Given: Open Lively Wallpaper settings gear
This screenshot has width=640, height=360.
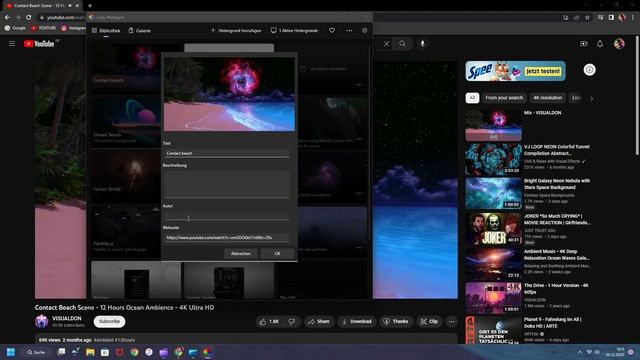Looking at the screenshot, I should [364, 31].
